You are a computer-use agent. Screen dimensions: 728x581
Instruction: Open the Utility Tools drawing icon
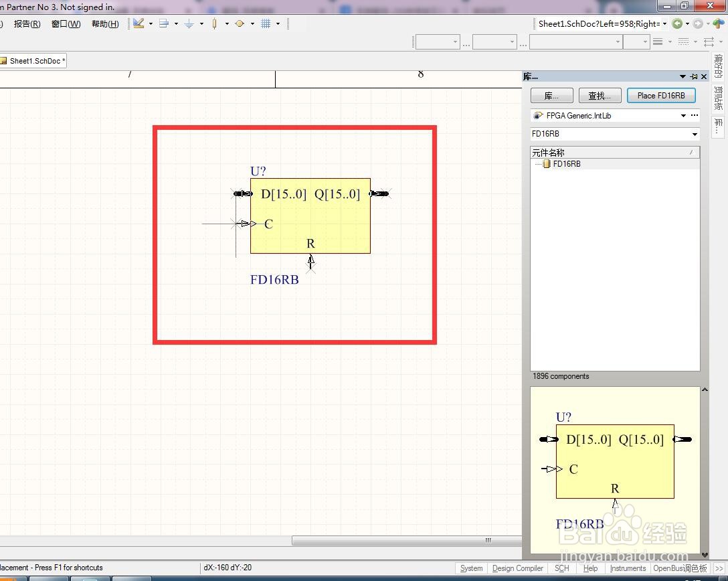(x=139, y=23)
